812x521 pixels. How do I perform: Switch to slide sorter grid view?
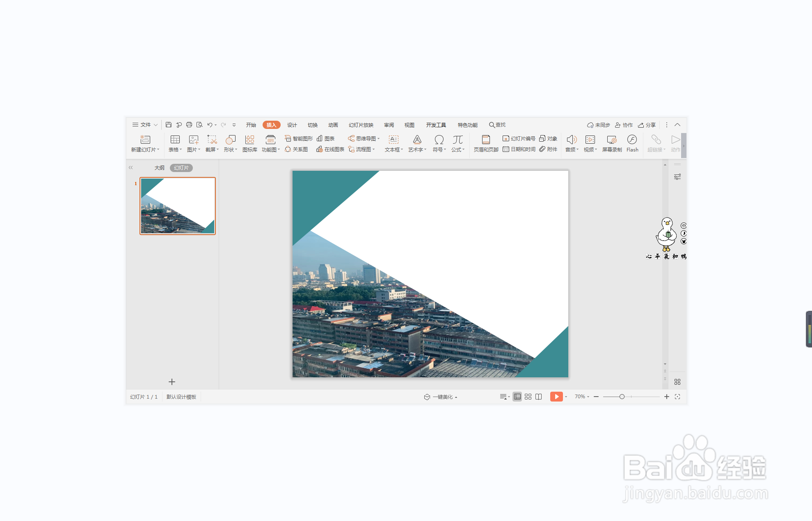tap(528, 397)
